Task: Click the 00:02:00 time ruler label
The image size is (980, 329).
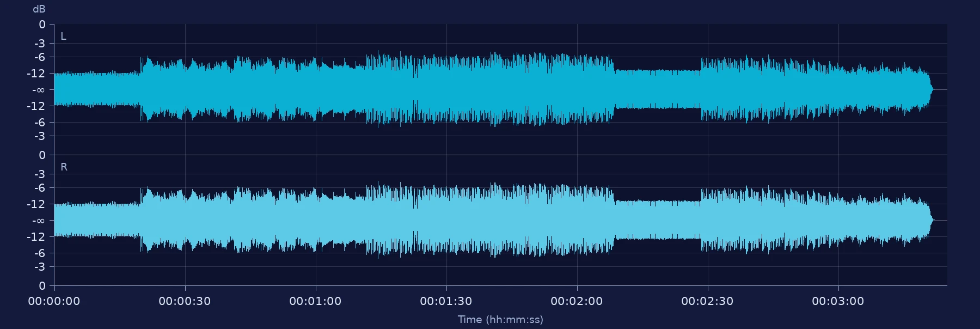Action: (x=577, y=301)
